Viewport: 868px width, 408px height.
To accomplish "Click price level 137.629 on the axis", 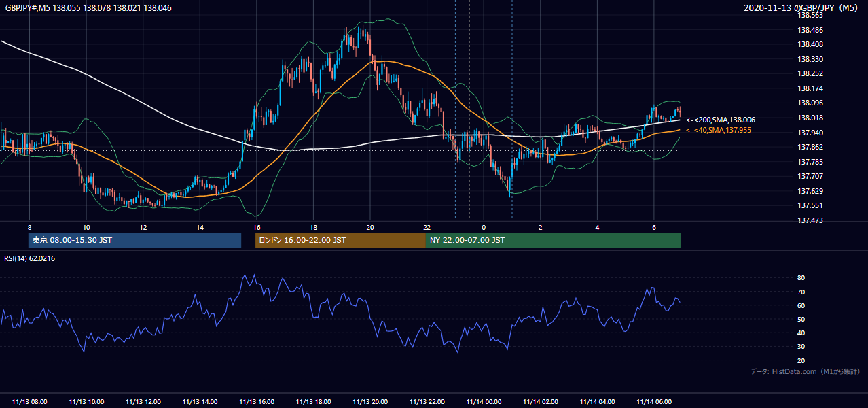I will pyautogui.click(x=810, y=191).
